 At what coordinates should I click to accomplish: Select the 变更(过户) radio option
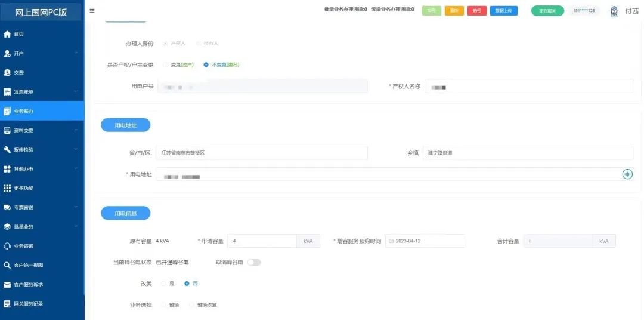(x=165, y=64)
